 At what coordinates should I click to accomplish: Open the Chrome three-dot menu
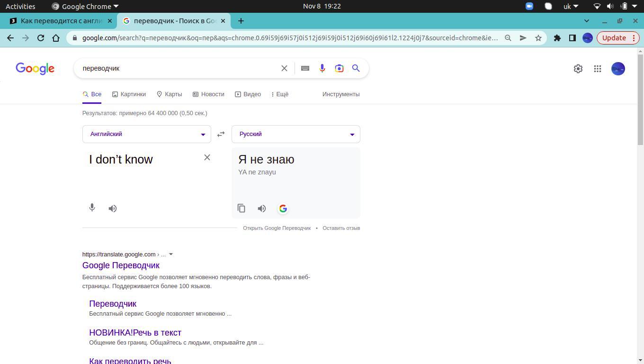point(634,38)
